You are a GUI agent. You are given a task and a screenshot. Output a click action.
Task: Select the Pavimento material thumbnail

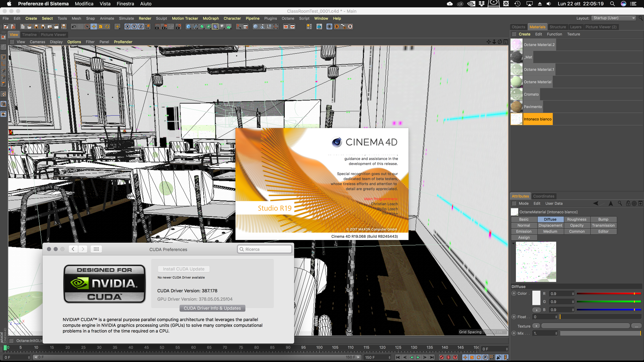tap(517, 107)
